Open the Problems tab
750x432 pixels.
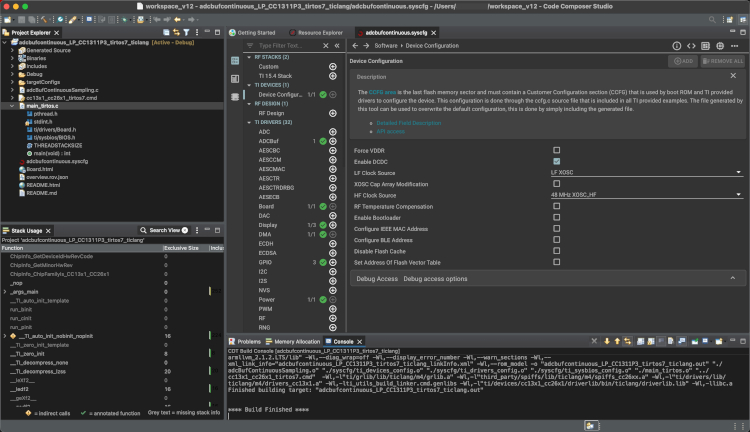(245, 342)
